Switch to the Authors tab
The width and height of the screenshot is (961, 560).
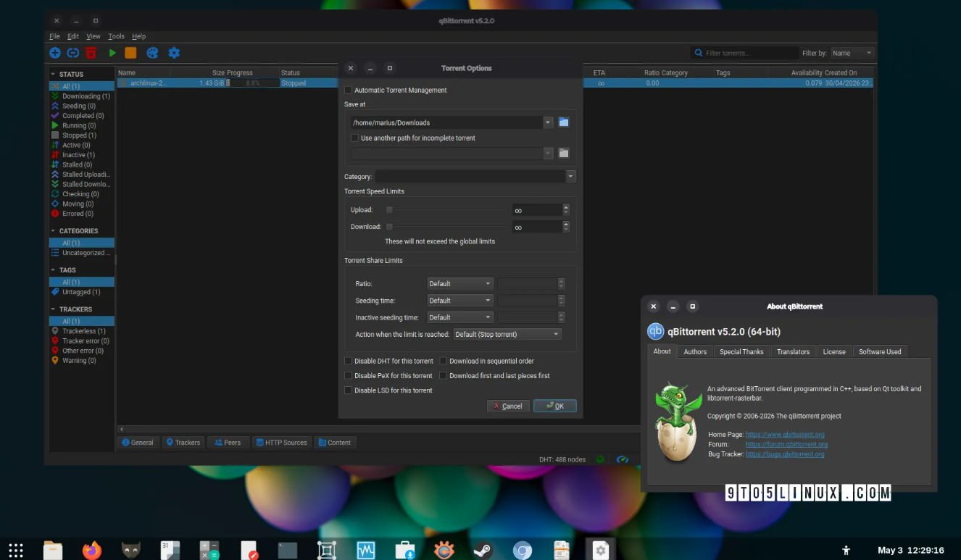tap(695, 351)
